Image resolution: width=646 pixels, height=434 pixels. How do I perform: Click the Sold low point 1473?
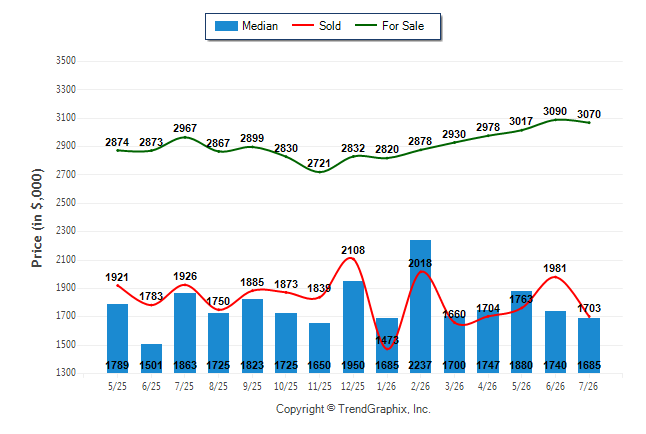coord(387,349)
